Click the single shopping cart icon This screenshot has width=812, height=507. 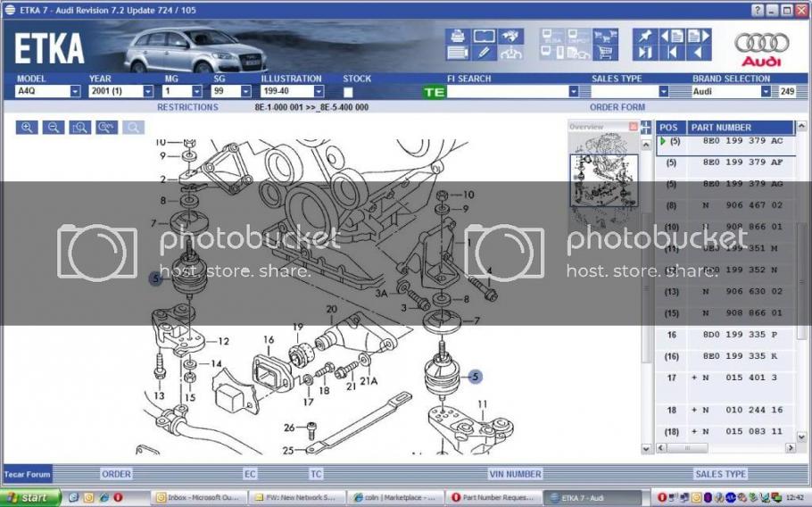(605, 53)
